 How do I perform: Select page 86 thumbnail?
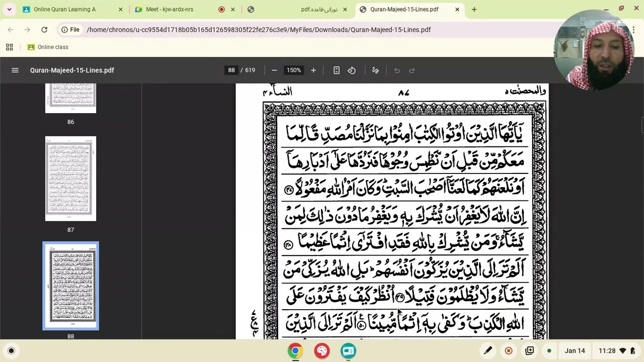[x=70, y=98]
